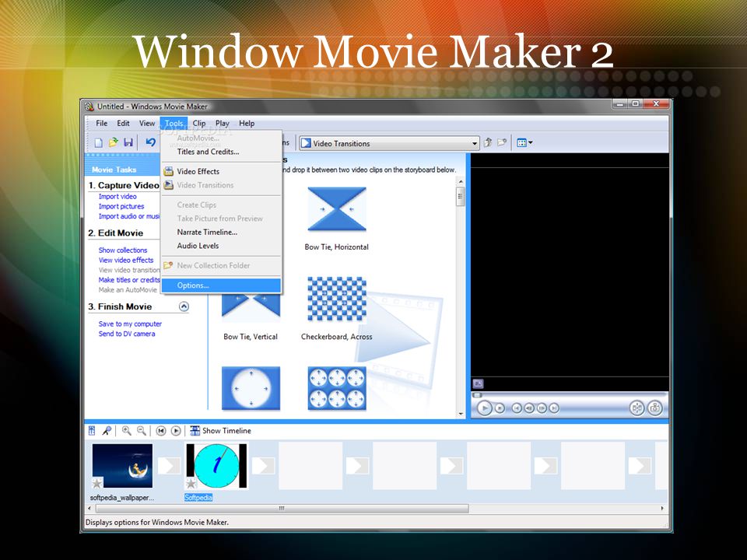Screen dimensions: 747x560
Task: Click the Save to my computer link
Action: [x=130, y=324]
